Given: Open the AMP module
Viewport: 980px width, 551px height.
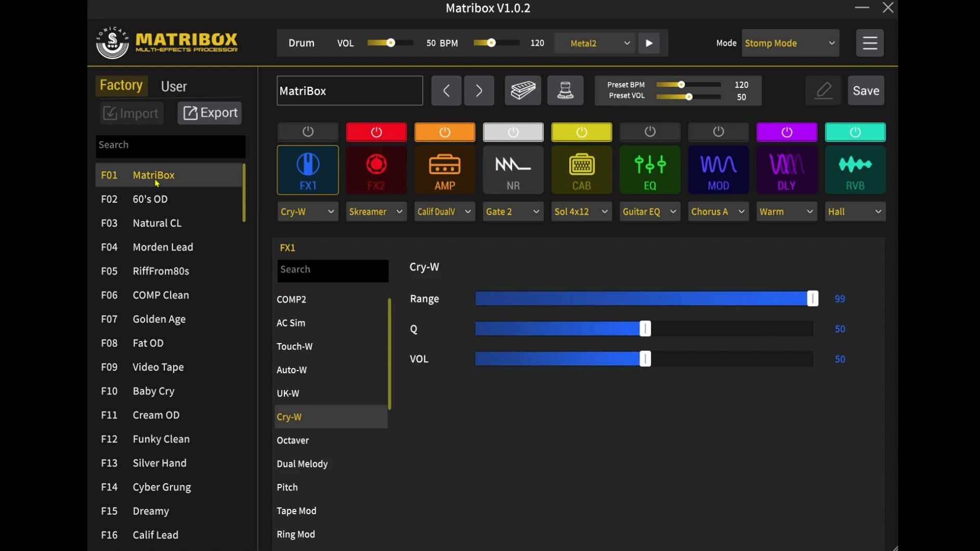Looking at the screenshot, I should pyautogui.click(x=445, y=170).
